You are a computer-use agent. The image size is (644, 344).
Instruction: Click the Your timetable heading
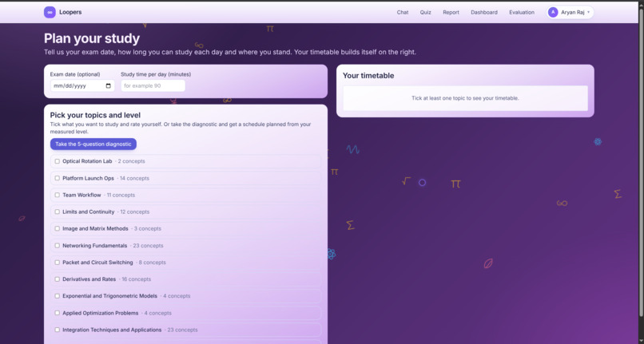368,76
